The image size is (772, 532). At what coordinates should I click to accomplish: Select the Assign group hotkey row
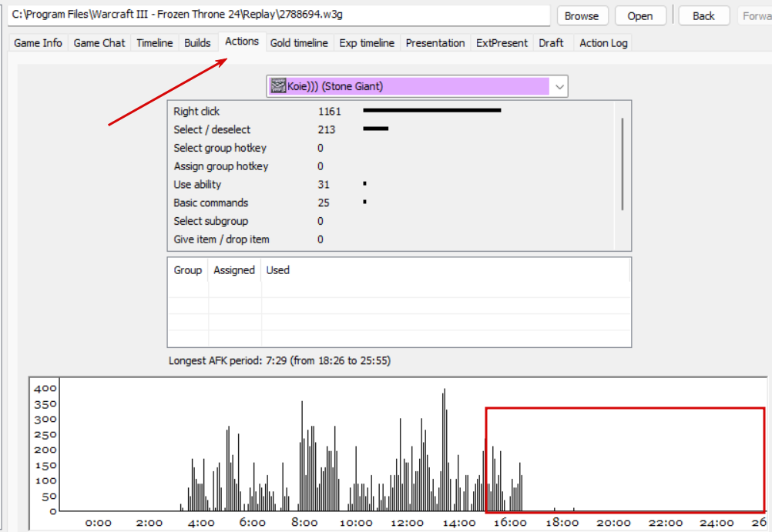[391, 166]
